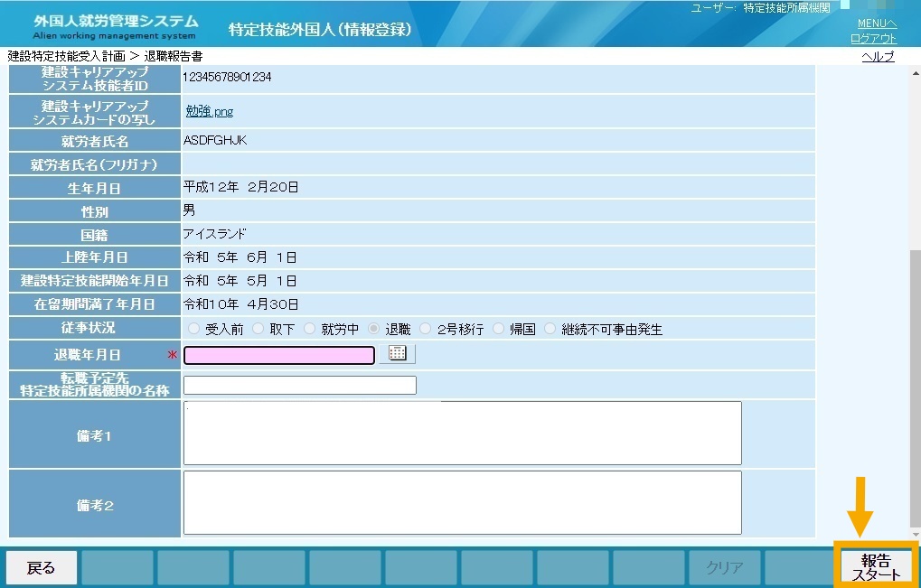The image size is (921, 588).
Task: Click the 転職予定先 organization name field
Action: [x=299, y=385]
